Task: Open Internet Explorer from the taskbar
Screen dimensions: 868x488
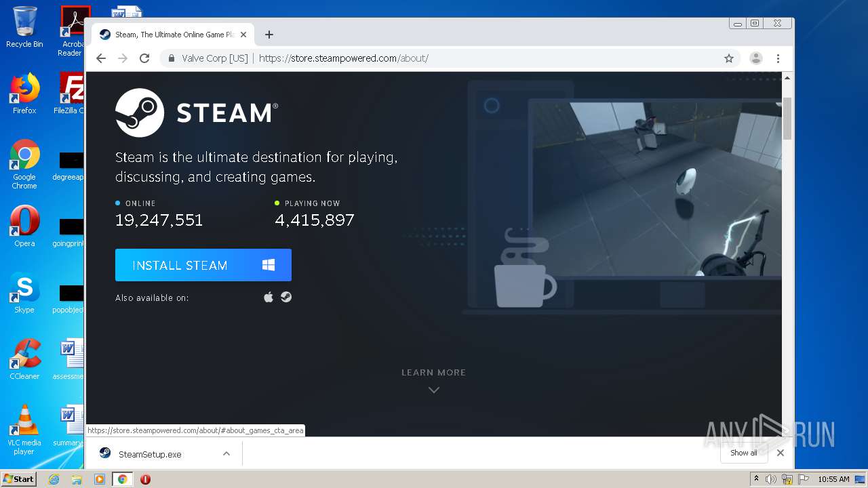Action: point(54,479)
